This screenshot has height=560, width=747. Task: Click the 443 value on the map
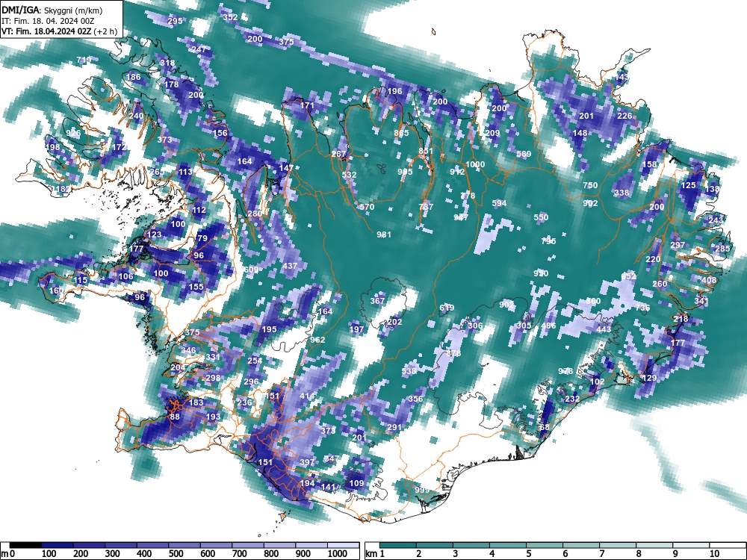(x=604, y=329)
